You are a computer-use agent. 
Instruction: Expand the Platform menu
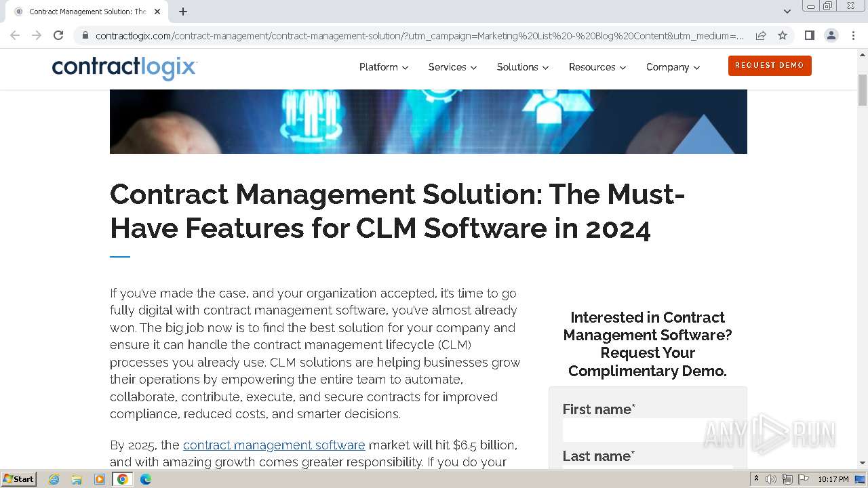pos(384,67)
